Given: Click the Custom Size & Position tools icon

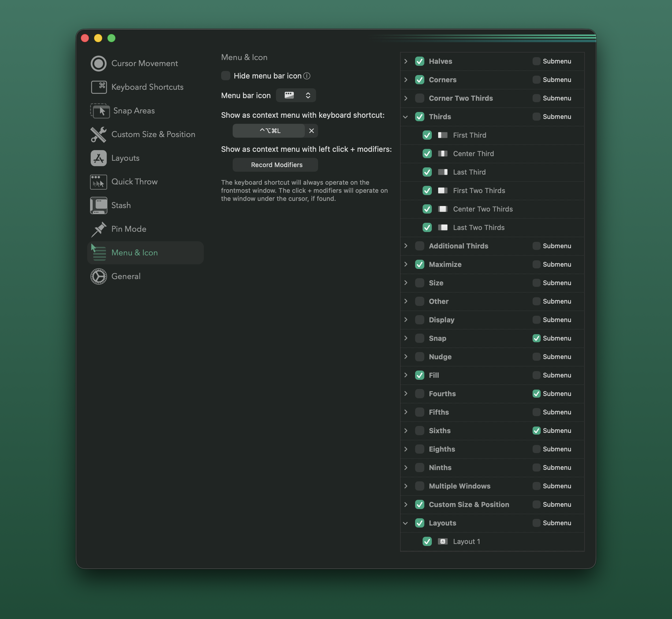Looking at the screenshot, I should (98, 134).
